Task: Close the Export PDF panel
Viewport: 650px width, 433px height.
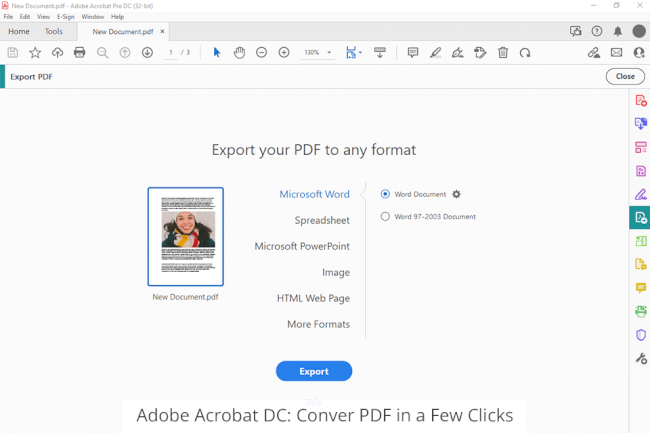Action: (x=625, y=76)
